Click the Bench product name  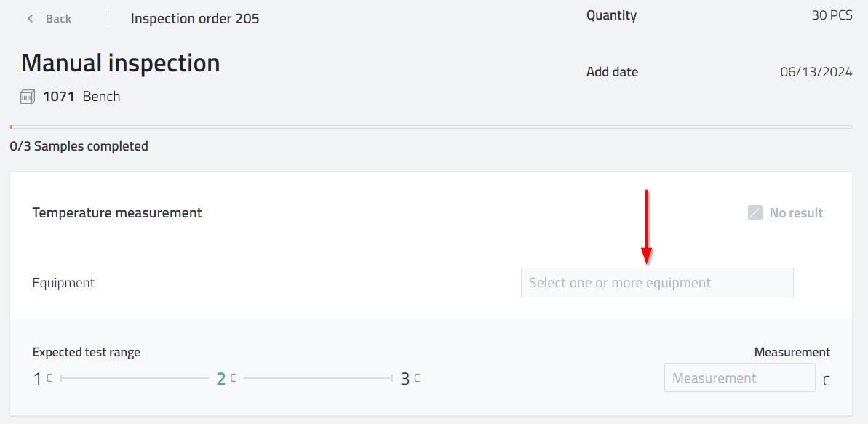point(101,97)
